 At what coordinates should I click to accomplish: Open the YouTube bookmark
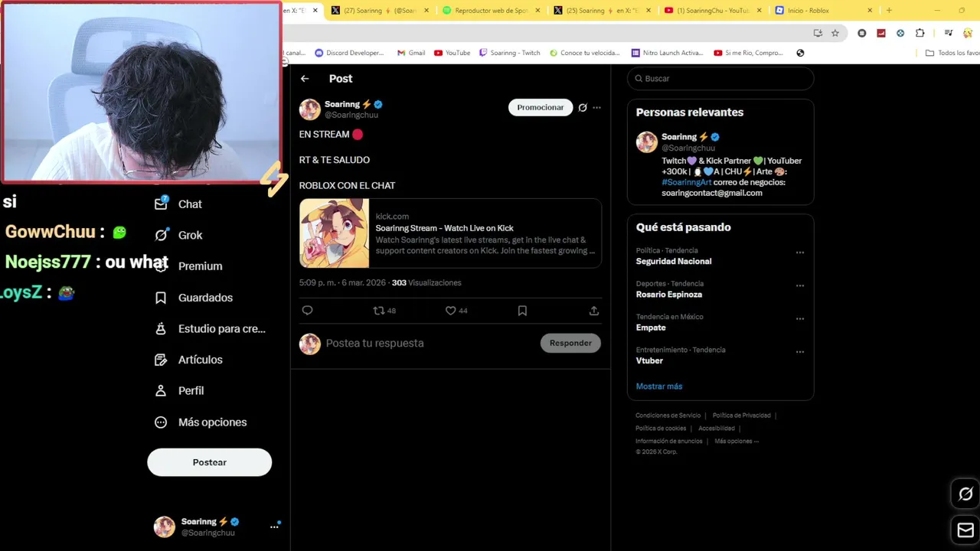pos(452,53)
